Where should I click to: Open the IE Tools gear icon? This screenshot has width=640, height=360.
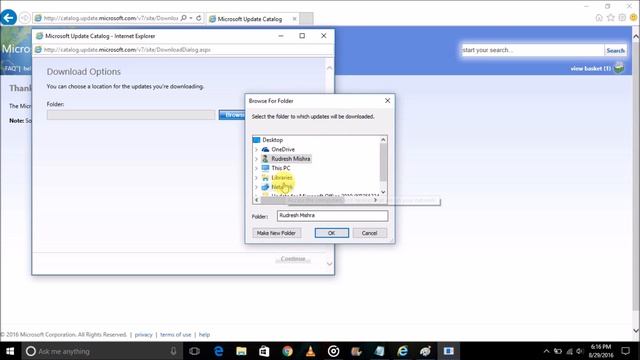pyautogui.click(x=622, y=18)
